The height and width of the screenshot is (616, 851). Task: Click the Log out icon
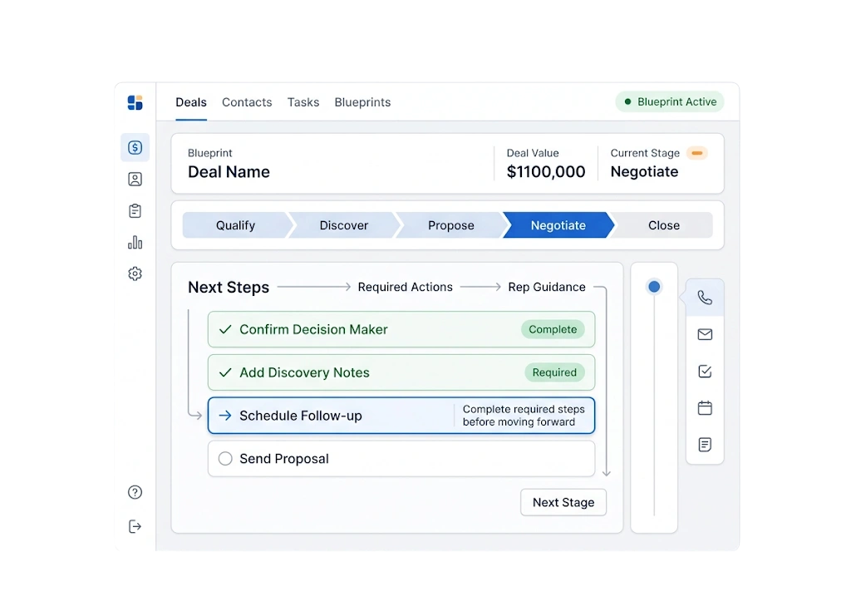click(x=135, y=526)
